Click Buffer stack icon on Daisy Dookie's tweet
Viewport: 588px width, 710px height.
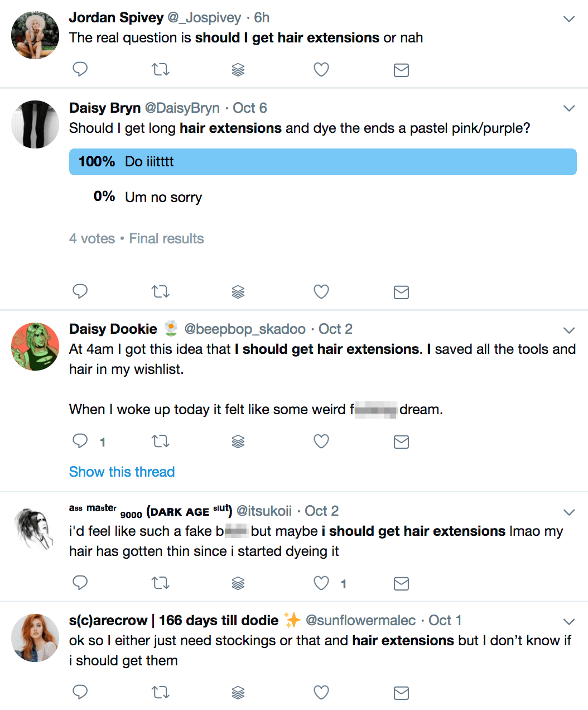(238, 442)
